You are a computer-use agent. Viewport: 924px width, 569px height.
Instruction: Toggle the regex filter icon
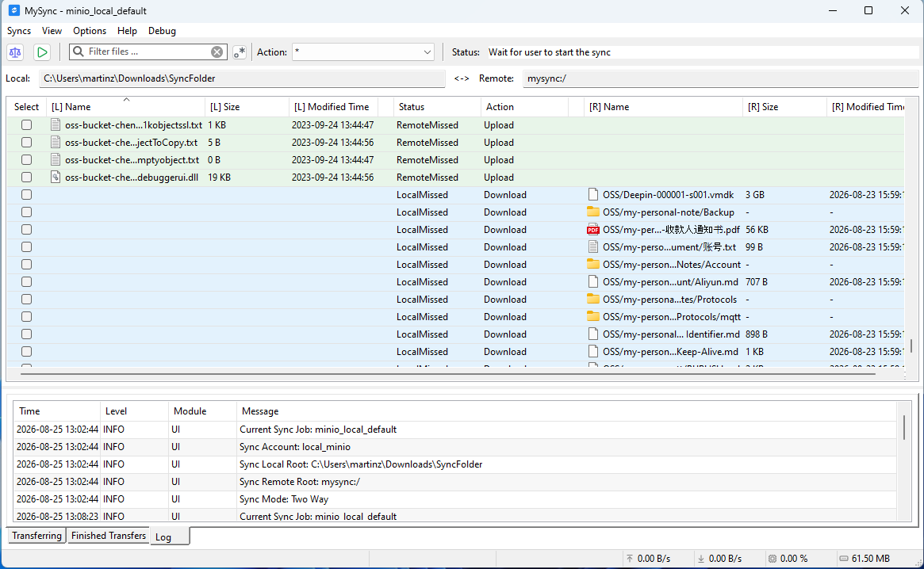coord(240,52)
